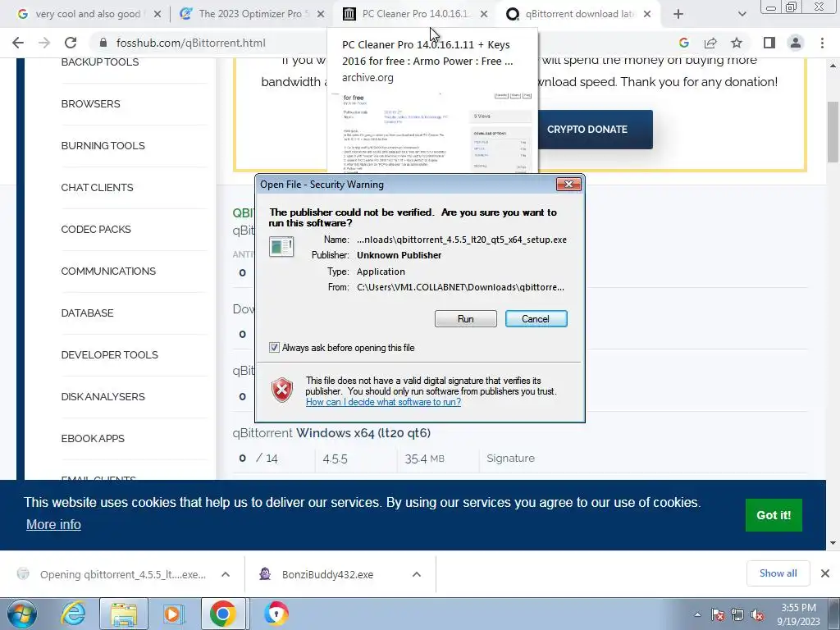The width and height of the screenshot is (840, 630).
Task: Click the network tray icon
Action: [x=737, y=615]
